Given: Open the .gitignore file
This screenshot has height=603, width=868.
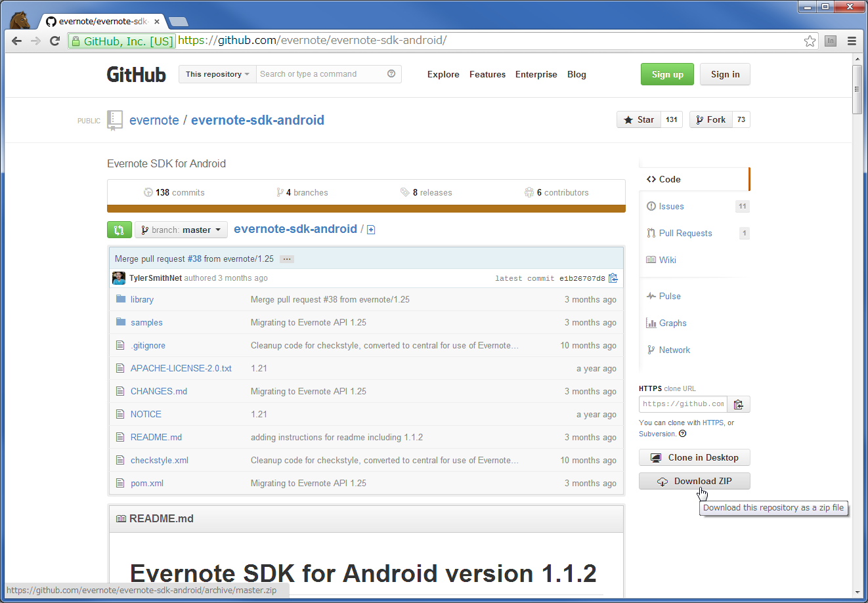Looking at the screenshot, I should (148, 345).
